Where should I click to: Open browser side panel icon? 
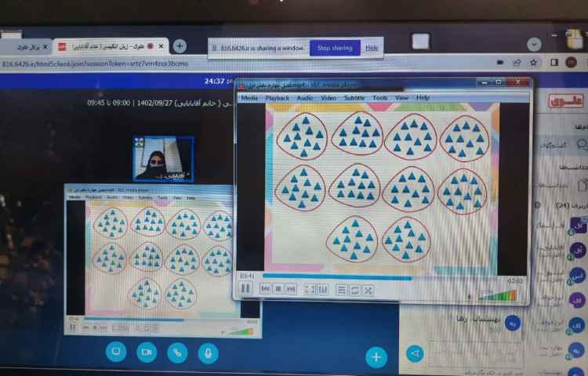pos(554,63)
